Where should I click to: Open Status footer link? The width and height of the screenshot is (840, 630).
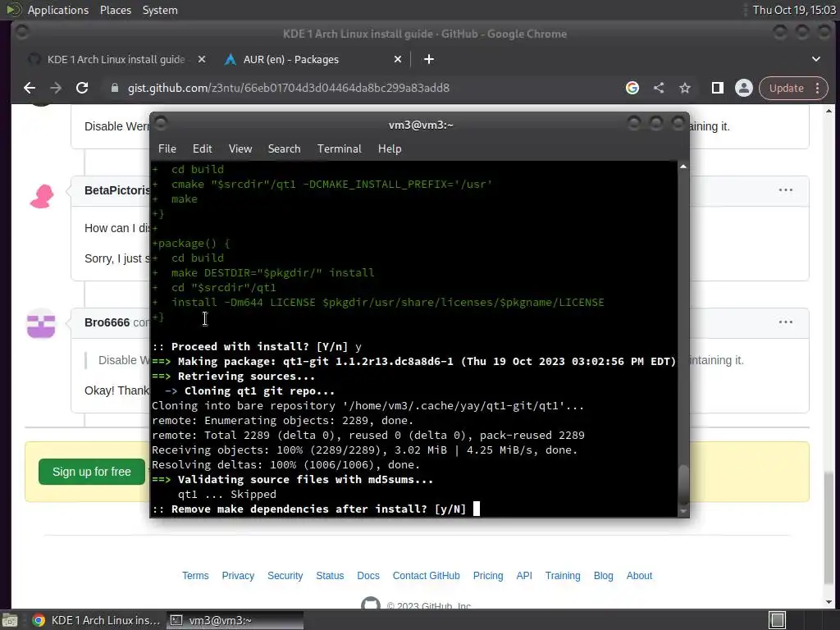pos(330,576)
